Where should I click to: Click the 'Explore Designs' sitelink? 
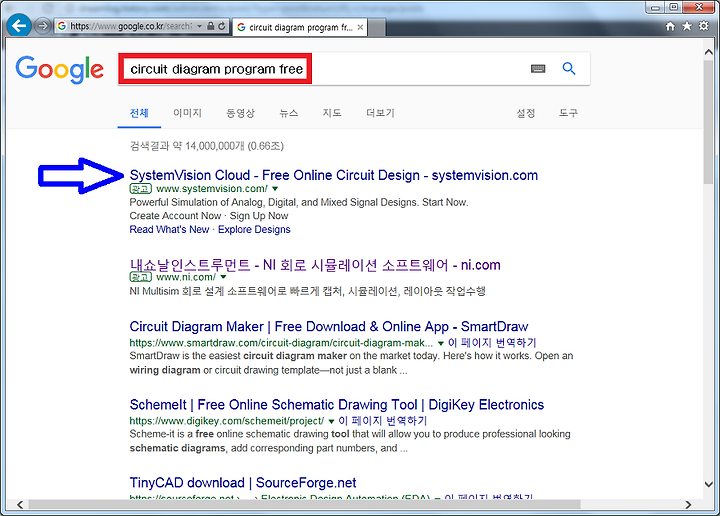click(254, 230)
